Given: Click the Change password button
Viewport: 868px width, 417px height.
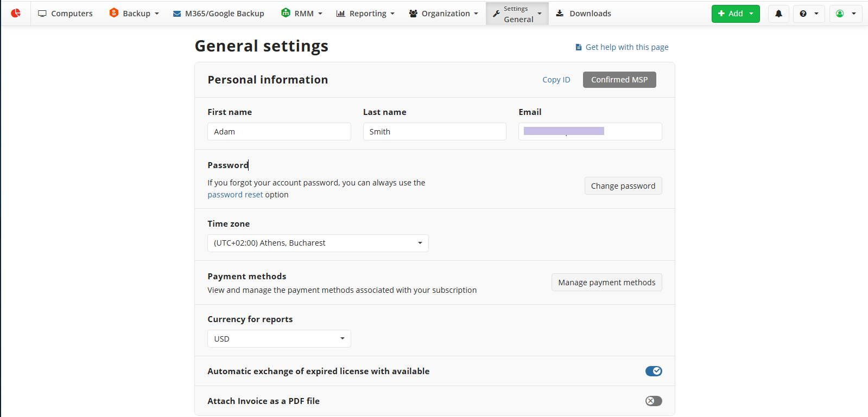Looking at the screenshot, I should (x=623, y=186).
